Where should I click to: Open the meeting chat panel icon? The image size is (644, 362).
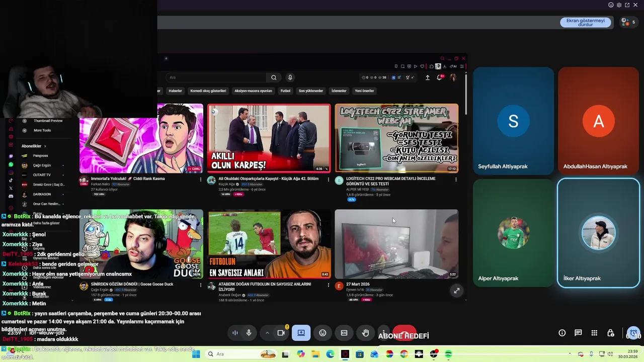tap(578, 333)
